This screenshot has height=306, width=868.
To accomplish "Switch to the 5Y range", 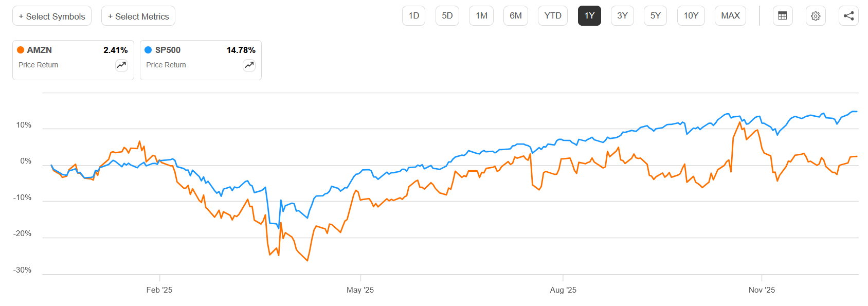I will coord(655,15).
